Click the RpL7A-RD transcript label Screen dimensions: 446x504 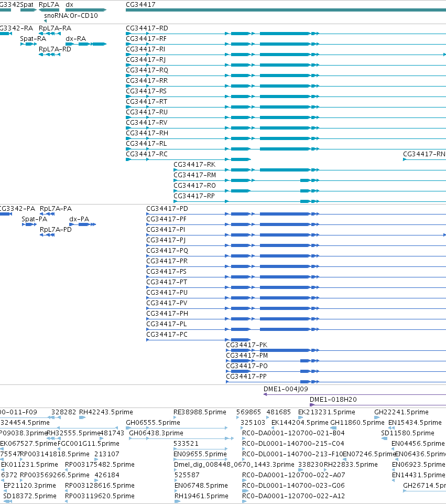pos(55,49)
